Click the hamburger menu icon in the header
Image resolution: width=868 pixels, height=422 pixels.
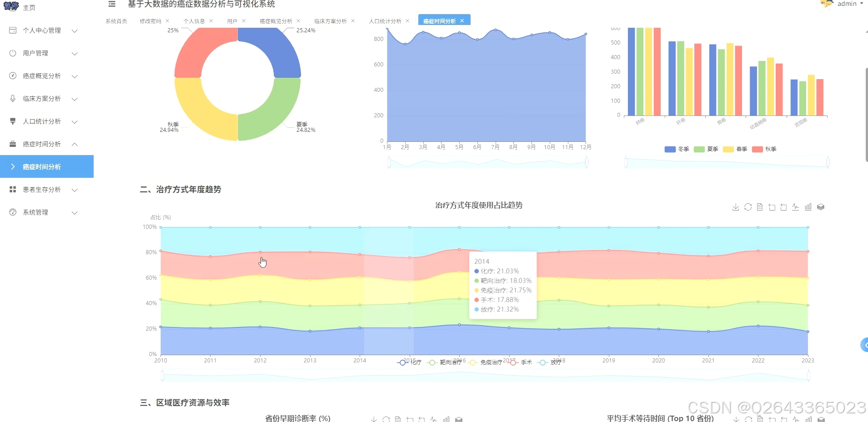tap(112, 5)
